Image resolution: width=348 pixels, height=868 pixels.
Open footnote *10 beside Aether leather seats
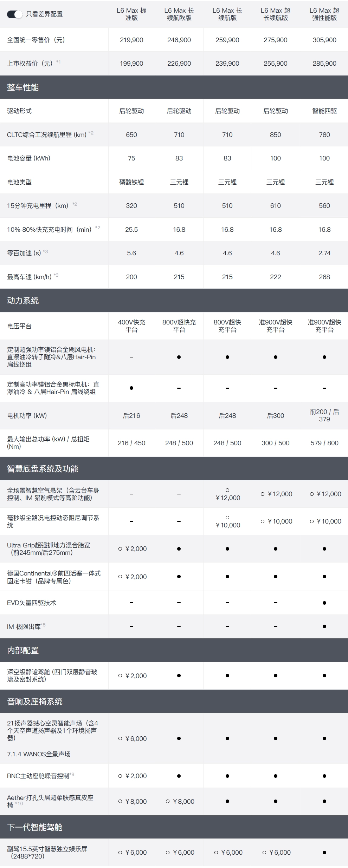pos(19,804)
